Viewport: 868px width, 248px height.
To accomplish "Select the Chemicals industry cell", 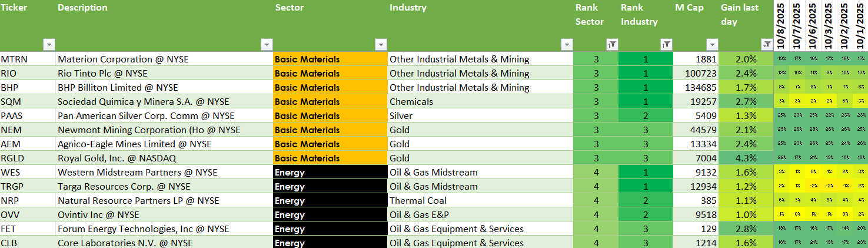I will (x=480, y=101).
